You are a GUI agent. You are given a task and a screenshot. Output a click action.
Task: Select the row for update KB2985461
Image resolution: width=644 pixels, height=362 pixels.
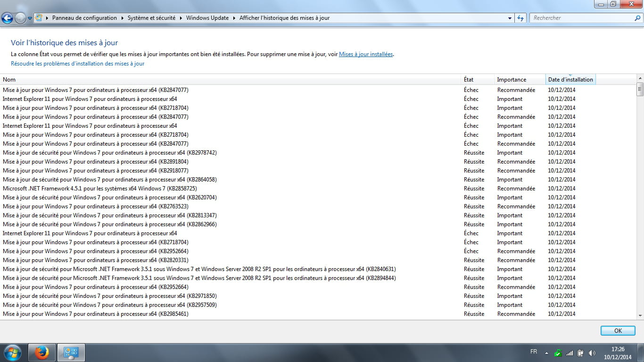[x=318, y=314]
